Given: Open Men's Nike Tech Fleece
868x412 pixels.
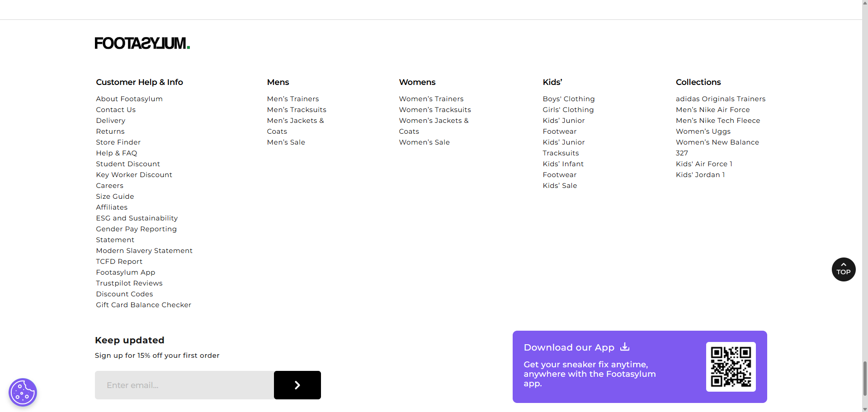Looking at the screenshot, I should pyautogui.click(x=717, y=121).
